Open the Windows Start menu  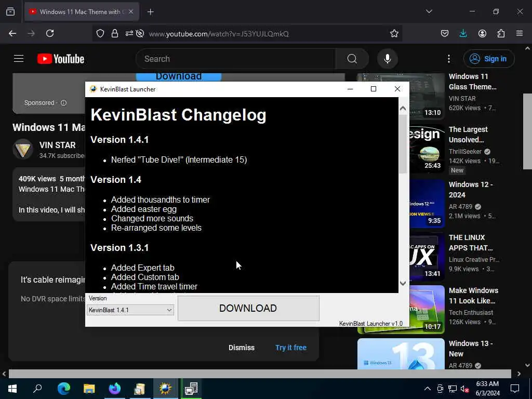tap(12, 389)
